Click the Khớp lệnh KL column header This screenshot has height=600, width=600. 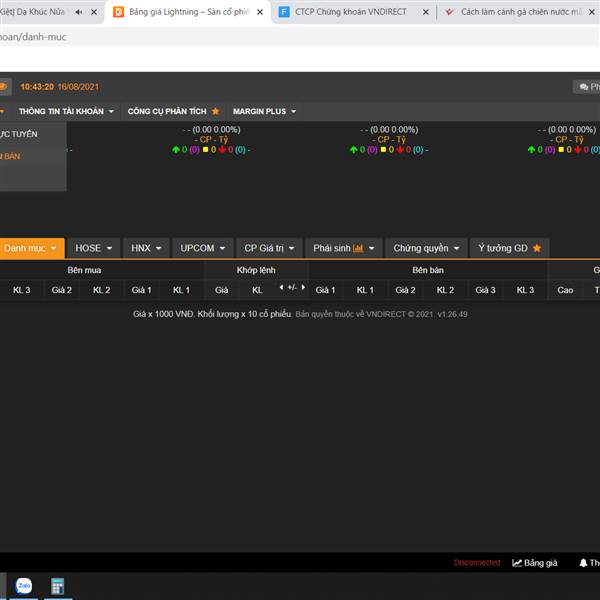coord(257,290)
